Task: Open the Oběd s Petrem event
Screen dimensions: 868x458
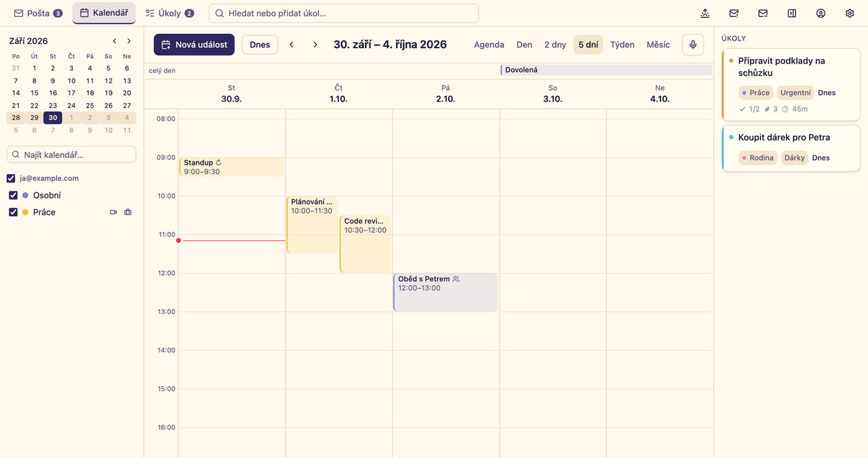Action: tap(446, 293)
